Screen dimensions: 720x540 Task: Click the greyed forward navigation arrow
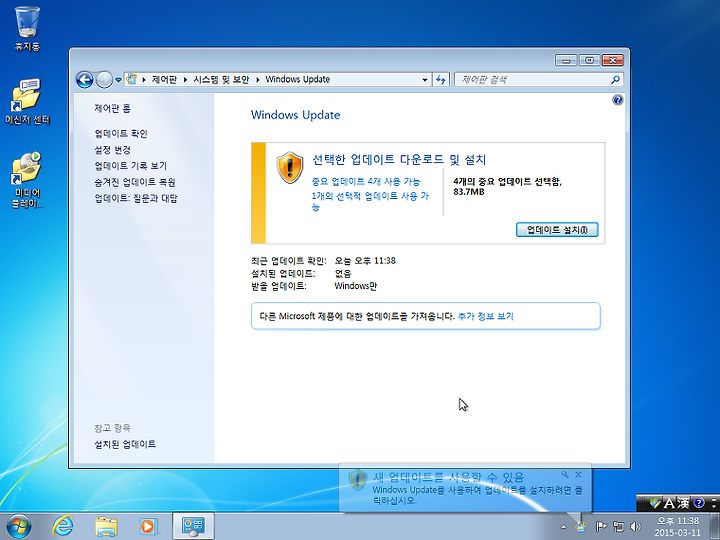pyautogui.click(x=104, y=79)
